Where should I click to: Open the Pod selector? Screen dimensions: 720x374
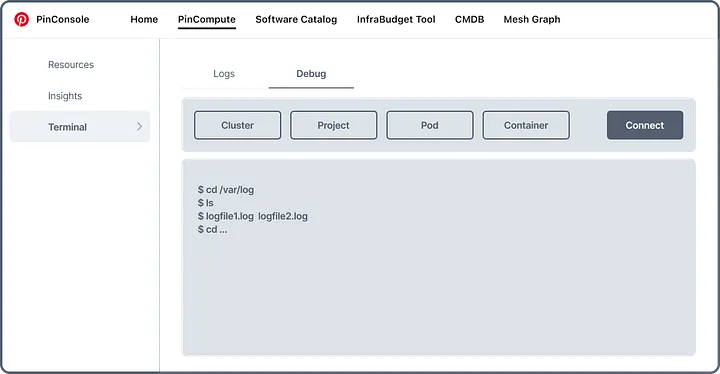(430, 125)
